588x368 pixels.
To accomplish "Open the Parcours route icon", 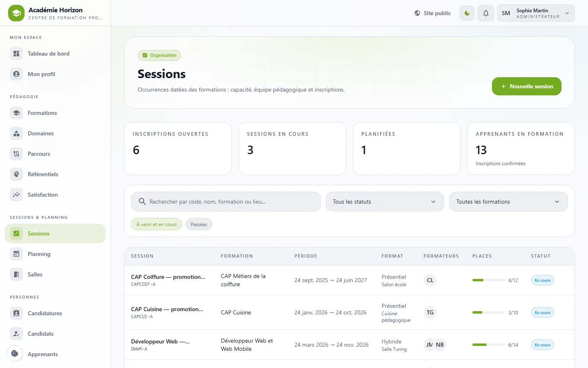I will tap(16, 154).
